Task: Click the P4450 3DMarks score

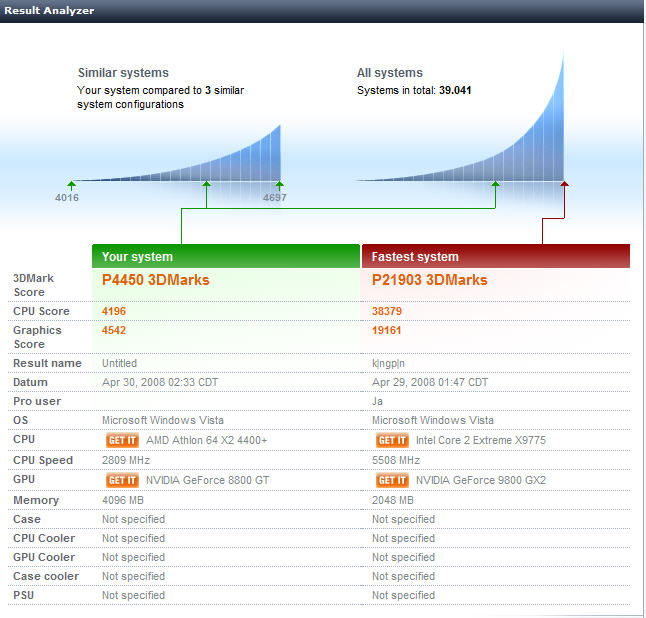Action: 155,280
